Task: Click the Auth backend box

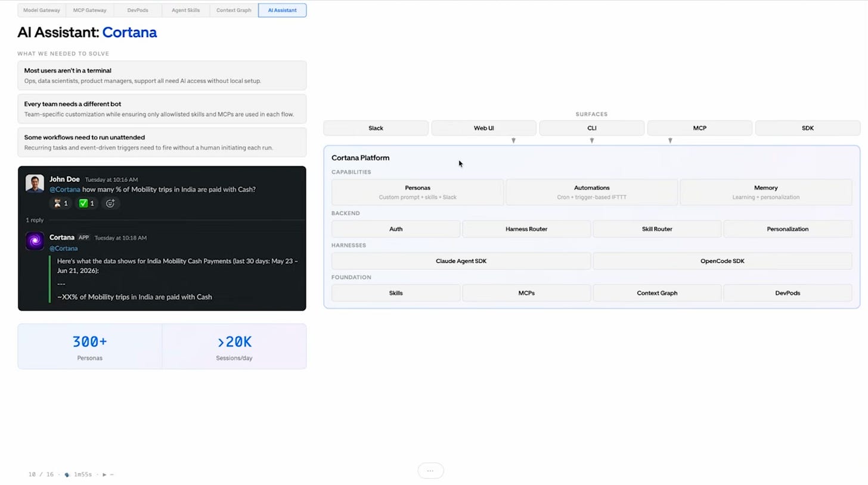Action: coord(396,229)
